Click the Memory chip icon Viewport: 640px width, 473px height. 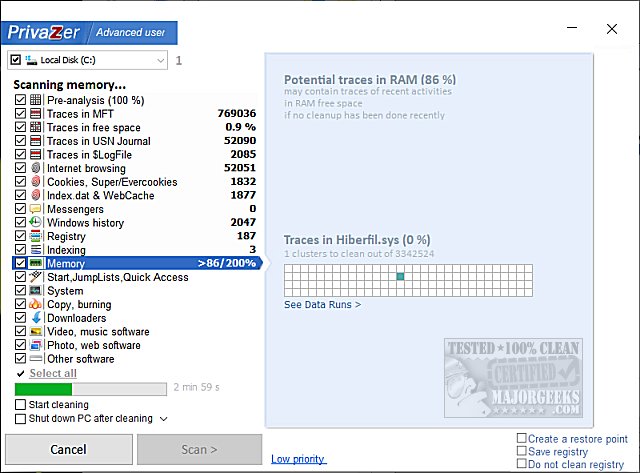[36, 263]
